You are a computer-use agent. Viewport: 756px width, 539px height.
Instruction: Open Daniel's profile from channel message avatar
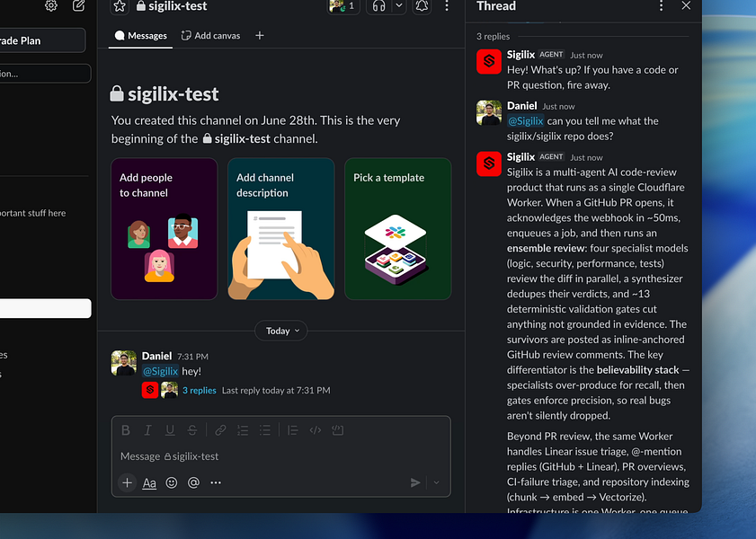[124, 363]
